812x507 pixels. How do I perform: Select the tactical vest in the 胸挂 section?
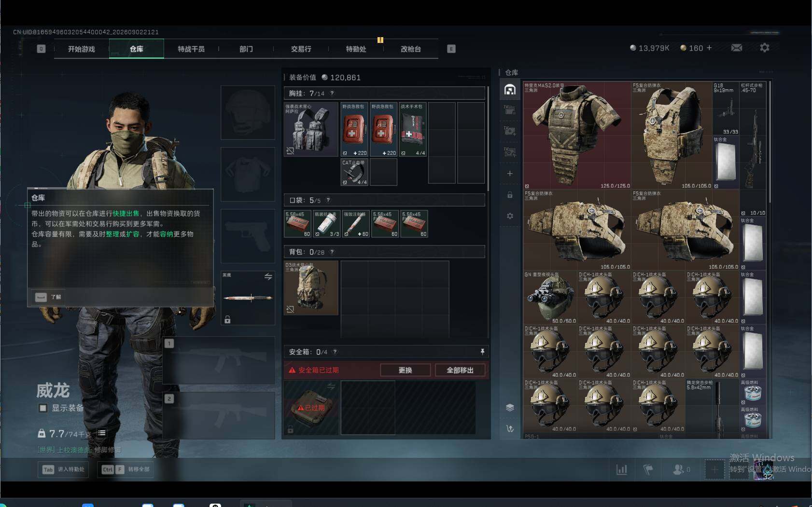[x=311, y=129]
